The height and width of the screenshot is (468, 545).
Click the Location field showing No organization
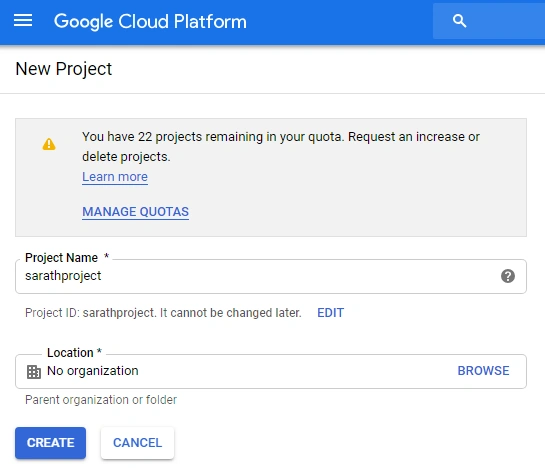coord(271,371)
